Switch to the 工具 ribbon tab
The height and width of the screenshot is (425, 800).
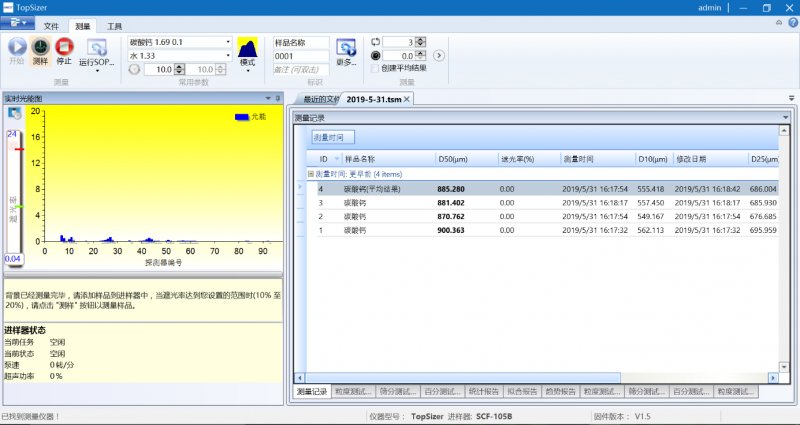(x=114, y=27)
